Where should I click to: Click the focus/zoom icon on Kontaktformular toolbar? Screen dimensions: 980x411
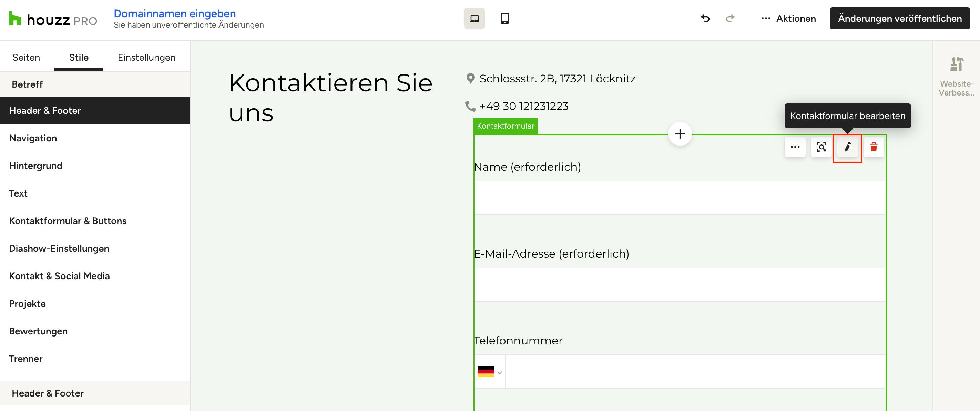[821, 147]
